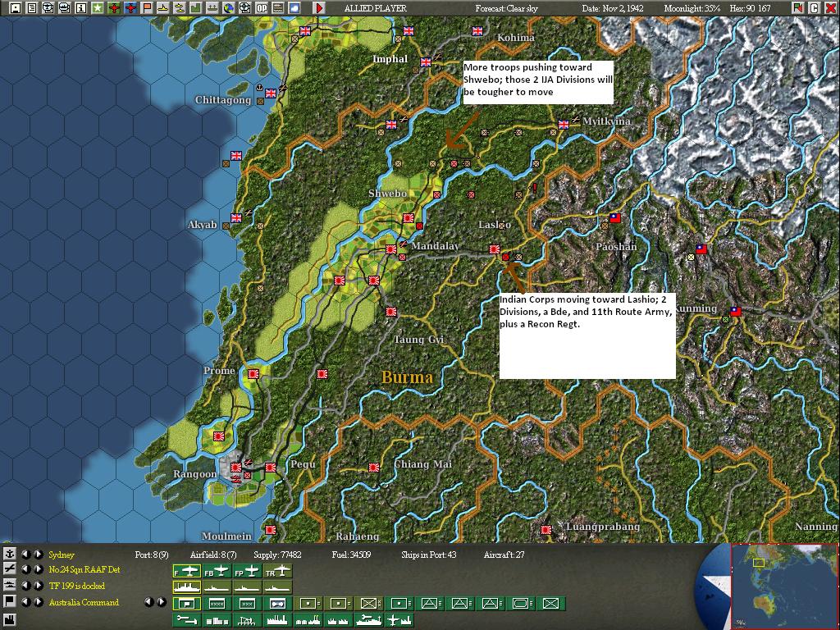
Task: Open the OP operations report icon
Action: pyautogui.click(x=262, y=8)
